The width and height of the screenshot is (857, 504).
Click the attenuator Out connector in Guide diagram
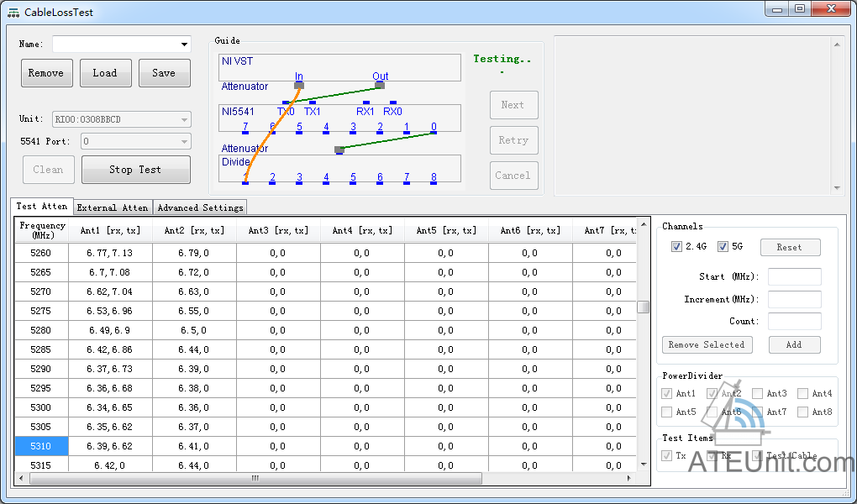(380, 84)
